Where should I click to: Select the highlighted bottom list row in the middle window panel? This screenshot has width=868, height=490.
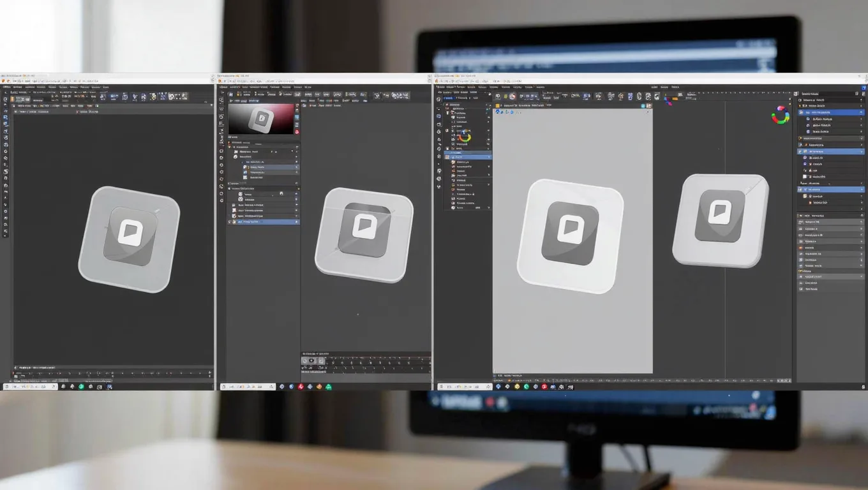[x=264, y=221]
